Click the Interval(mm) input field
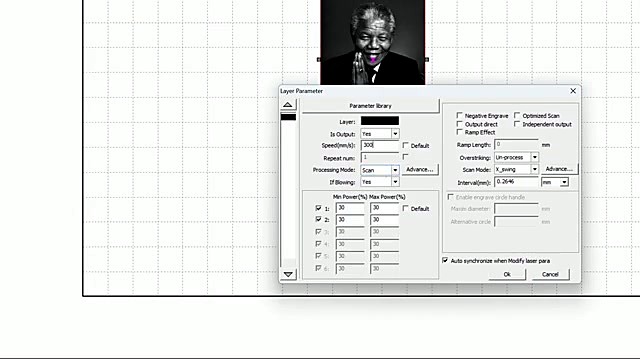This screenshot has height=360, width=640. coord(516,182)
